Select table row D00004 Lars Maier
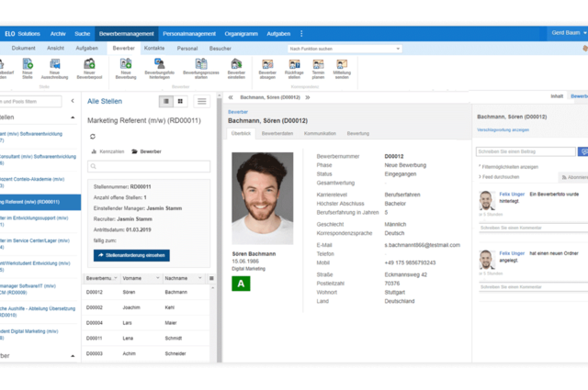The image size is (588, 390). pyautogui.click(x=146, y=323)
